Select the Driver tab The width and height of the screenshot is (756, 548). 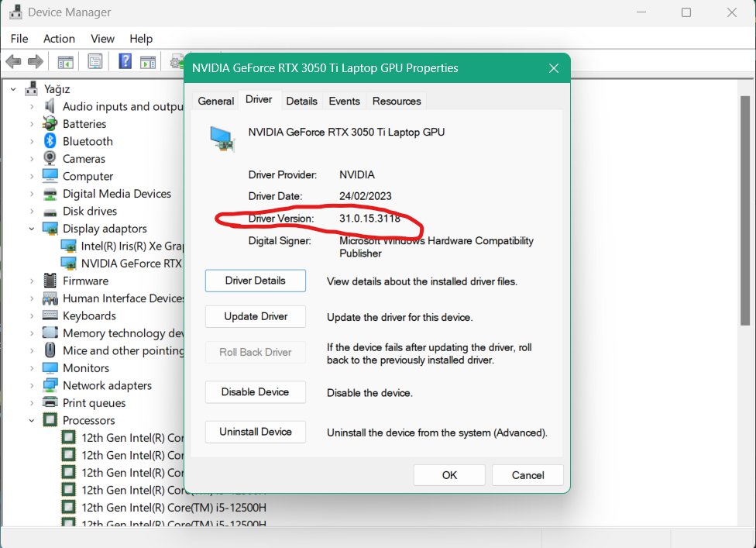click(x=259, y=99)
